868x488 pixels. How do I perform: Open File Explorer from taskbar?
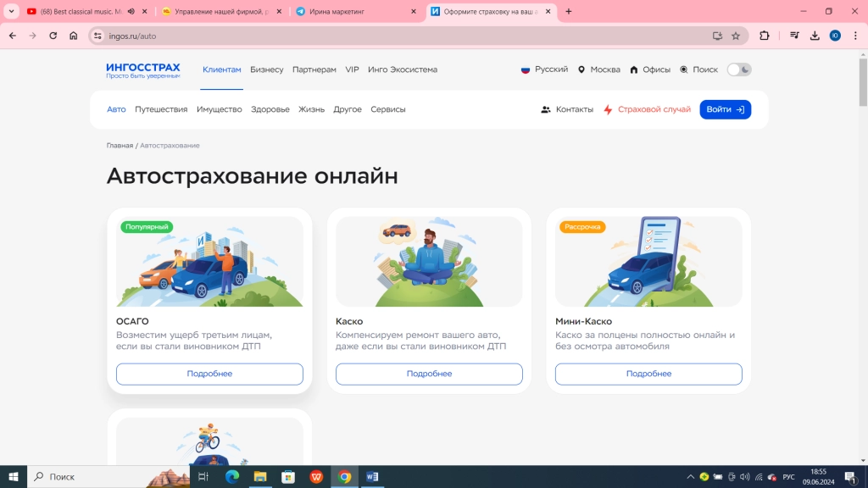260,476
